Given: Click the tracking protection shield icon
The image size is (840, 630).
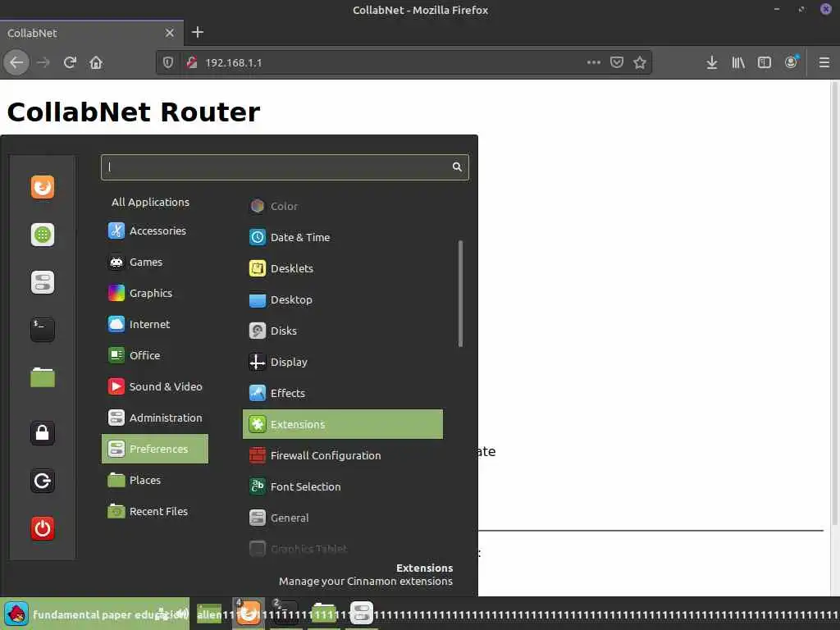Looking at the screenshot, I should click(167, 62).
